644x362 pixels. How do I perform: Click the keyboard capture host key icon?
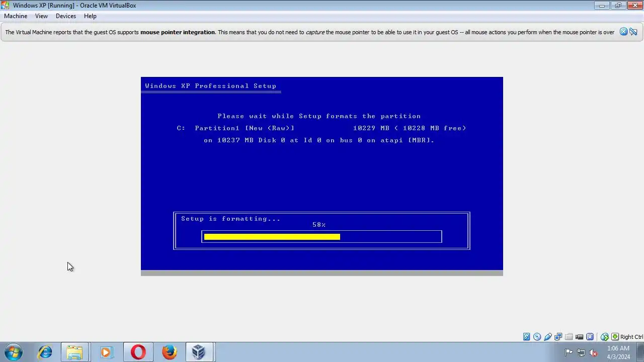click(x=615, y=337)
